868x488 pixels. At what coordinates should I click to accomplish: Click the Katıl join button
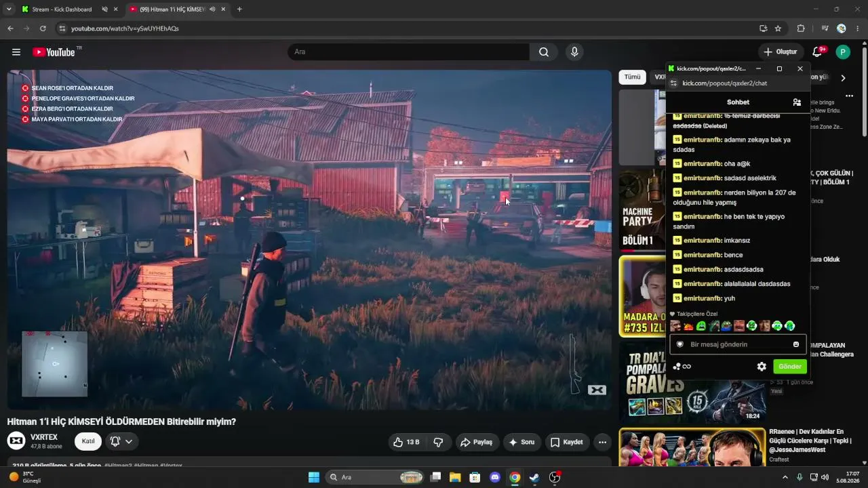pos(88,441)
